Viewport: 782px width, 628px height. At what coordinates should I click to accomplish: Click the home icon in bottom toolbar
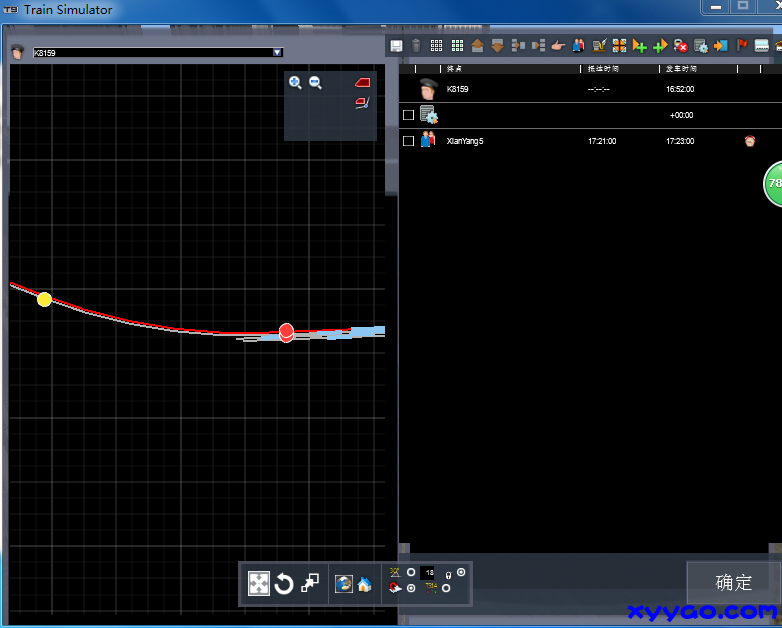[x=364, y=585]
